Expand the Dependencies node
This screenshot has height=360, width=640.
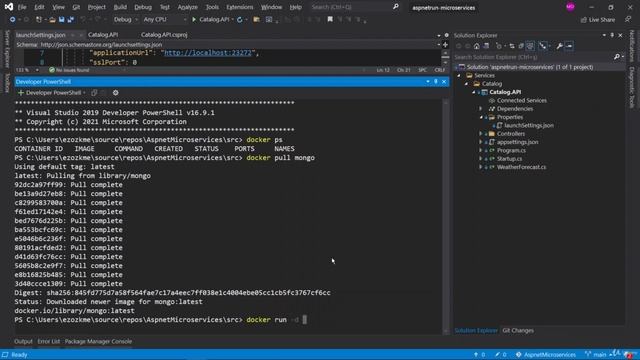coord(481,109)
